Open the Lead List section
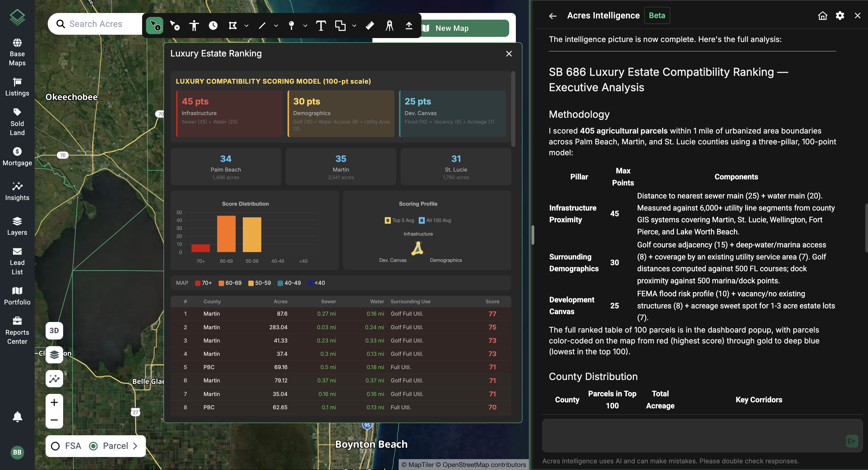The width and height of the screenshot is (868, 470). click(17, 261)
